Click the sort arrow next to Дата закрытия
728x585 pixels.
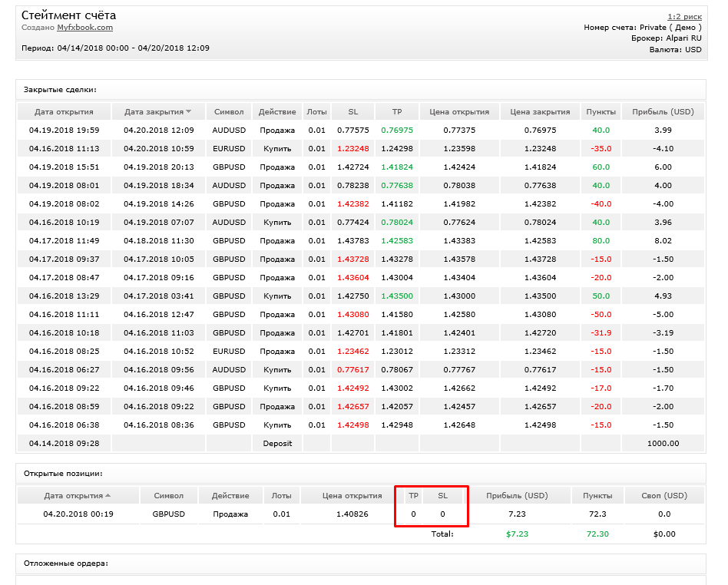point(188,111)
